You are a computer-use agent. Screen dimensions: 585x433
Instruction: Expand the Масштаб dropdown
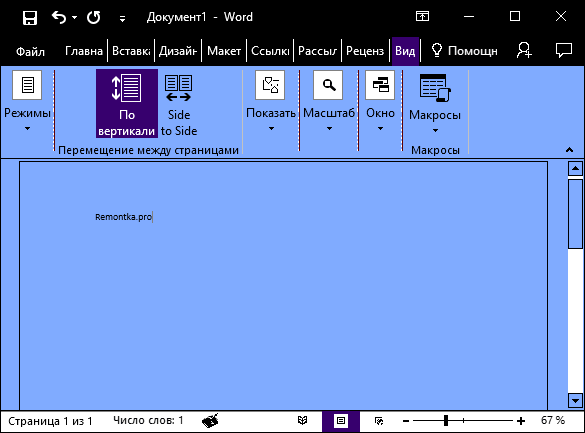pos(329,129)
